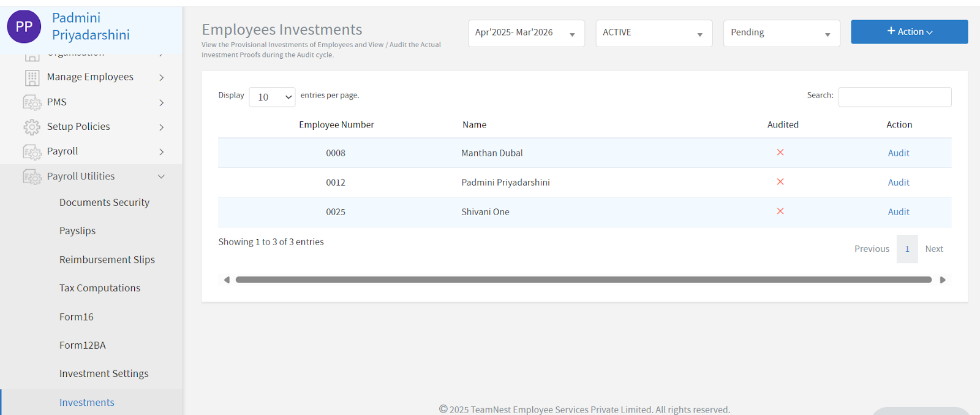Click the Payroll Utilities icon
Image resolution: width=980 pixels, height=415 pixels.
coord(32,177)
